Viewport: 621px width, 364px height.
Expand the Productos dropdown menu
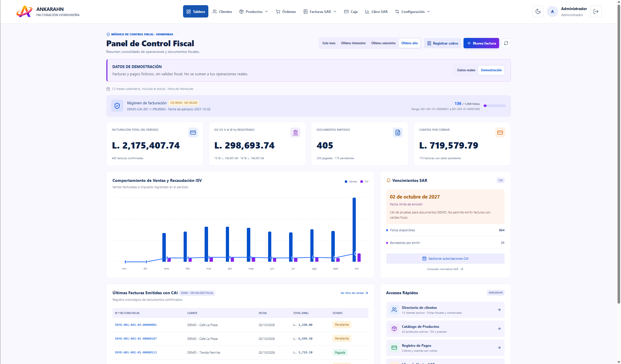(253, 11)
